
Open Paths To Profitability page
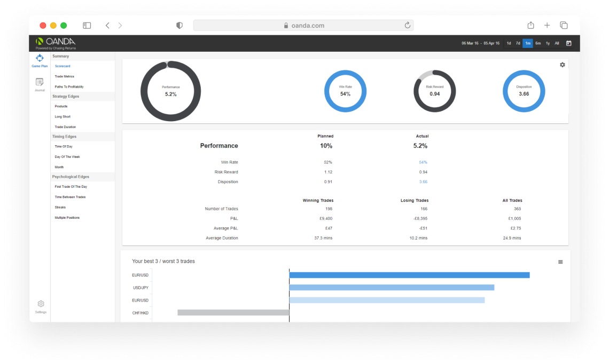click(x=69, y=86)
